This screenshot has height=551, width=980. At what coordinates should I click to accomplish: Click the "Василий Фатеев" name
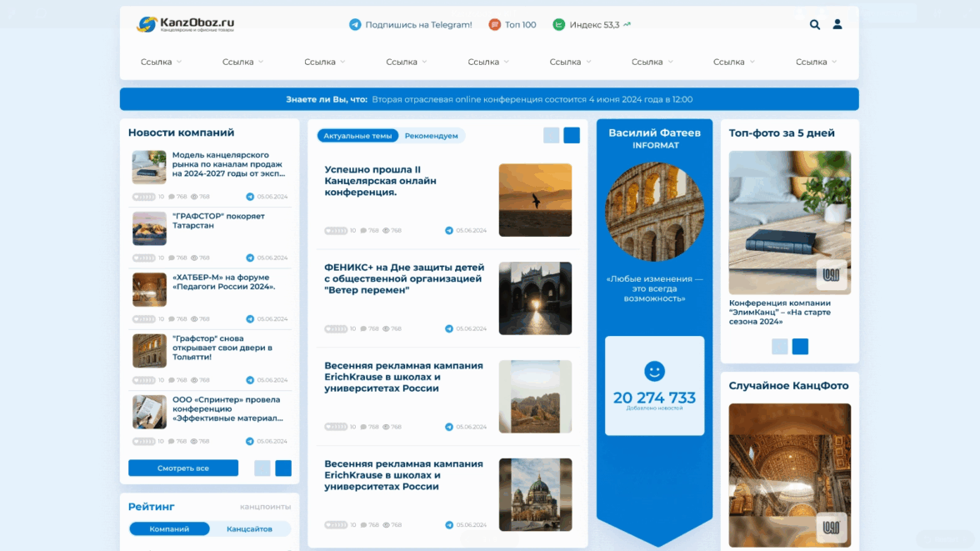tap(654, 133)
